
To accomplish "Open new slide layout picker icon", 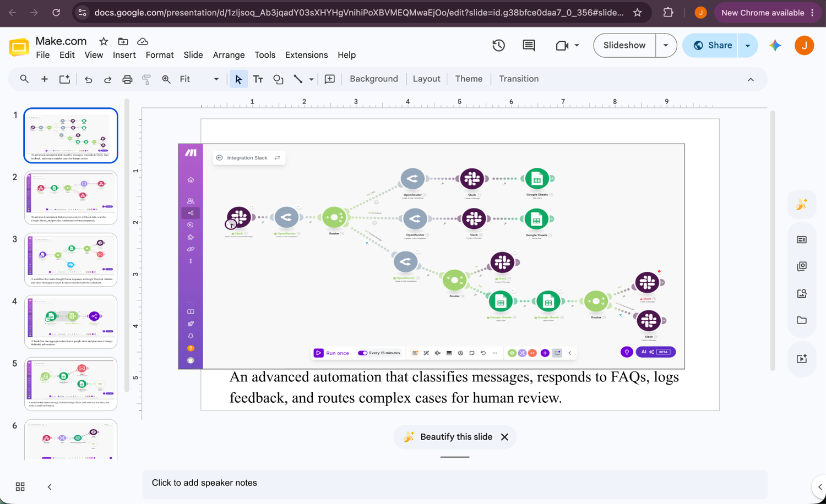I will click(x=64, y=79).
